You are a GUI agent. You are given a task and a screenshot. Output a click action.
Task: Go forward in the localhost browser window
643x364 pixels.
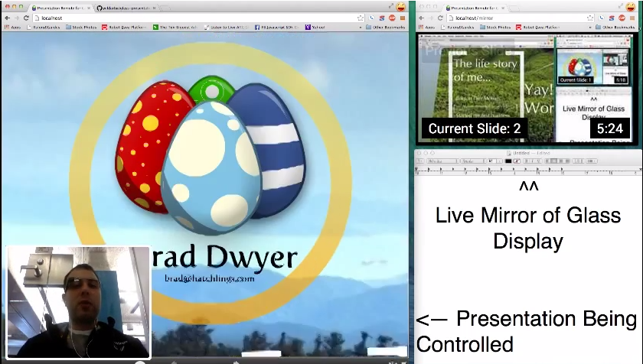[16, 18]
